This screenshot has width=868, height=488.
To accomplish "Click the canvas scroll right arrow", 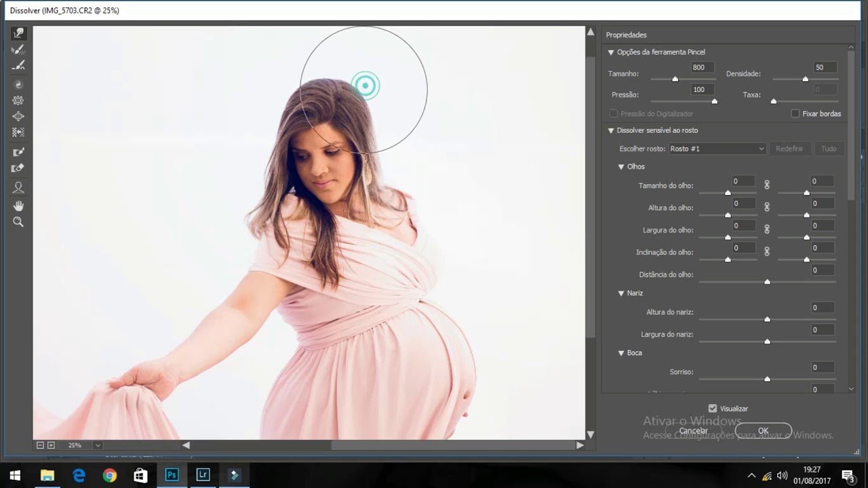I will (x=579, y=445).
